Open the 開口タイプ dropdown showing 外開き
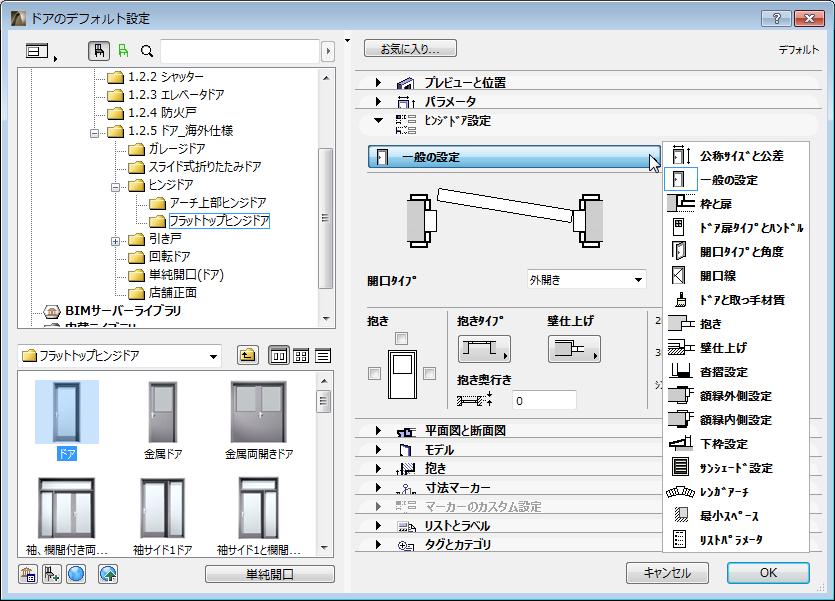Viewport: 835px width, 601px height. pyautogui.click(x=585, y=279)
